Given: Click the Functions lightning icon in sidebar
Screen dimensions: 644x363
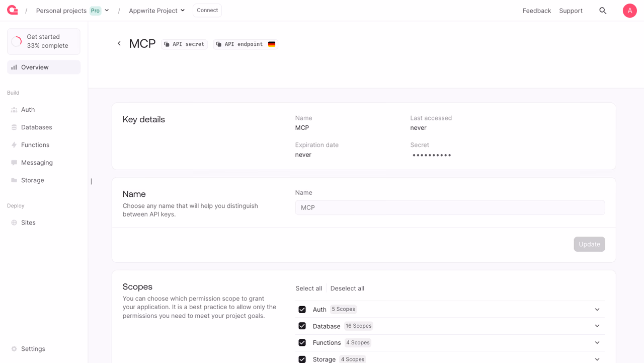Looking at the screenshot, I should click(14, 145).
